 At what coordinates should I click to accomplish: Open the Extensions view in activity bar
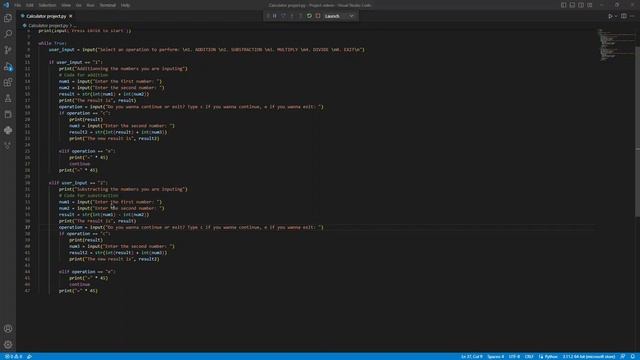coord(8,82)
